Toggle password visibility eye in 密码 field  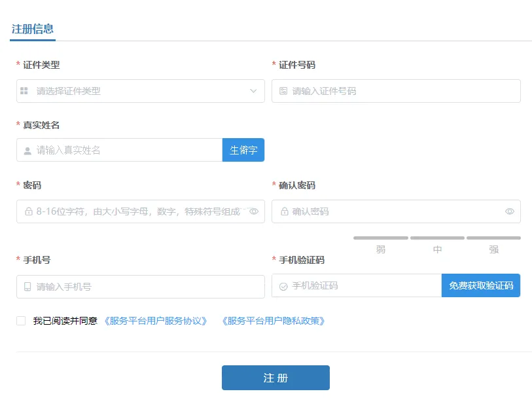coord(254,211)
